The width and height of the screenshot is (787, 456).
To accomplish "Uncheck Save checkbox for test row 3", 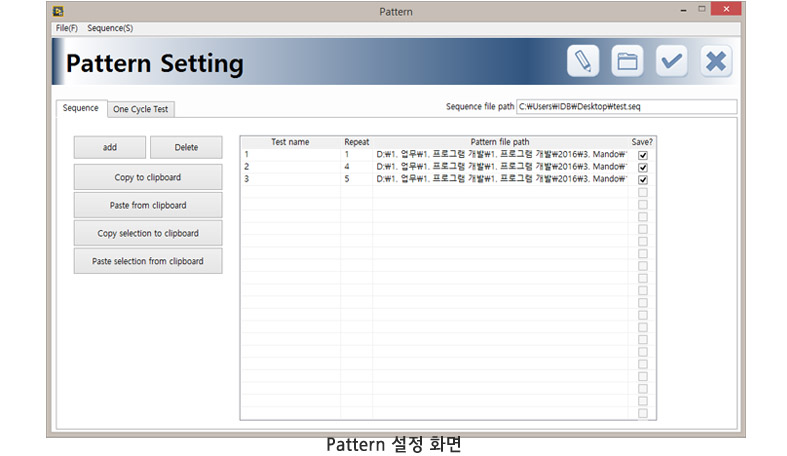I will [x=642, y=179].
